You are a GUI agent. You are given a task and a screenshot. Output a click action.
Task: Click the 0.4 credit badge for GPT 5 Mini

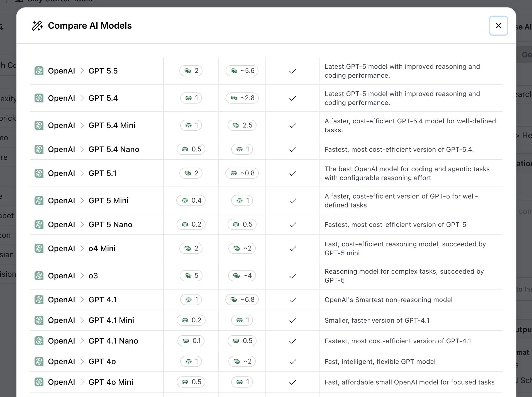pos(191,200)
